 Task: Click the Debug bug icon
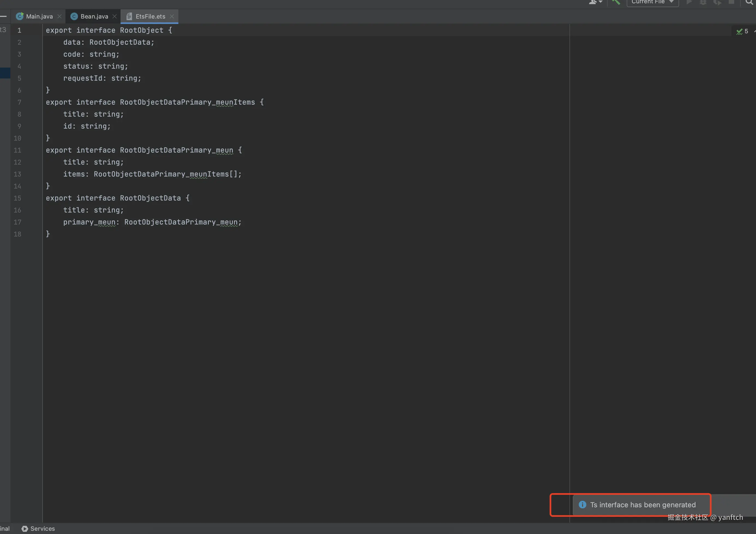click(703, 2)
